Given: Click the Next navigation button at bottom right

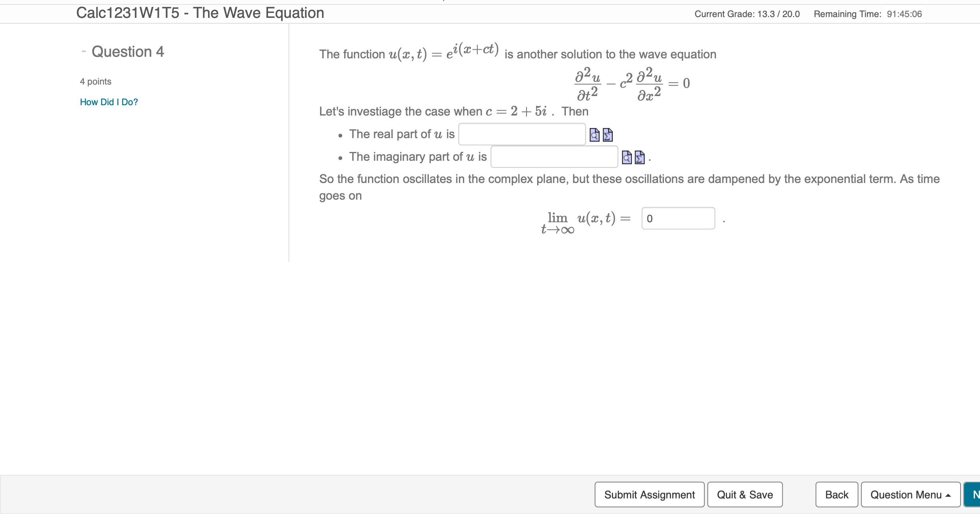Looking at the screenshot, I should pos(975,495).
